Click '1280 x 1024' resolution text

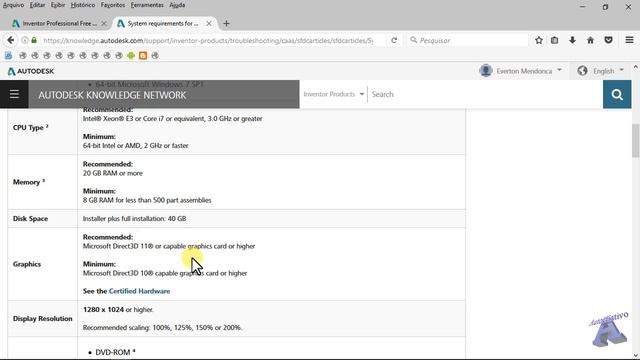click(103, 310)
